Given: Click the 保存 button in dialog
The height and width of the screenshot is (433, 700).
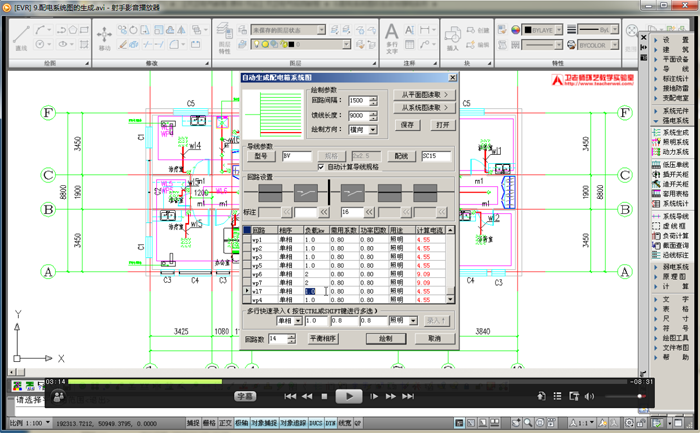Looking at the screenshot, I should tap(407, 125).
